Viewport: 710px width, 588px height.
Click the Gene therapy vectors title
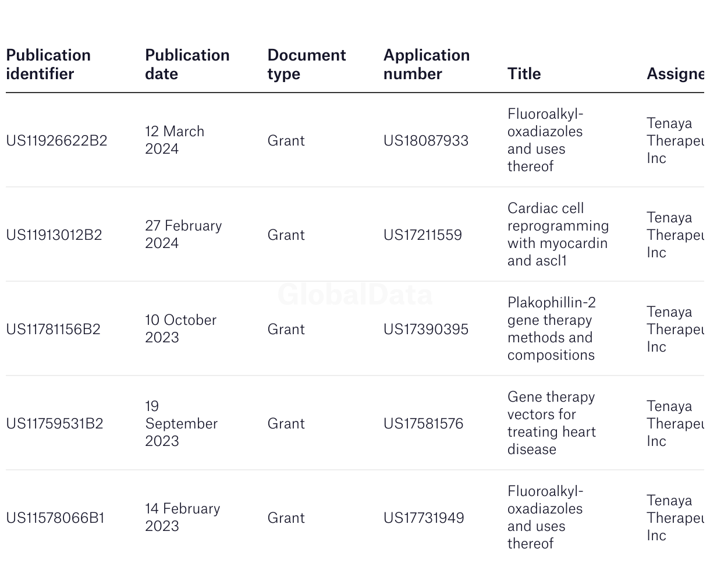point(552,423)
